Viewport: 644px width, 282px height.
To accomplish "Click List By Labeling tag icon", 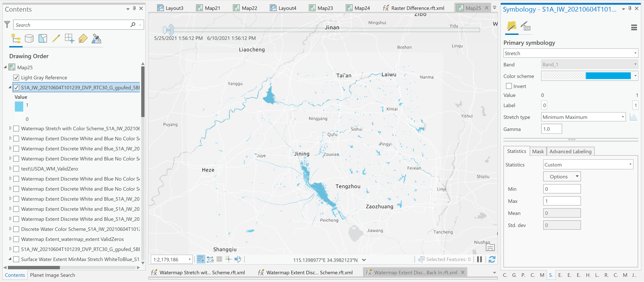I will 83,39.
